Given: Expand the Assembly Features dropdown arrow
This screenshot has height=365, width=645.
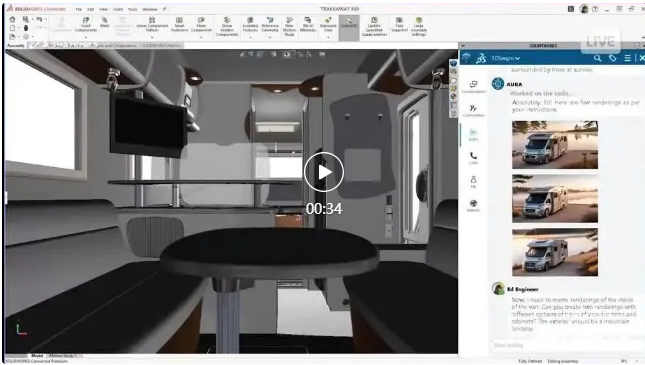Looking at the screenshot, I should 250,37.
